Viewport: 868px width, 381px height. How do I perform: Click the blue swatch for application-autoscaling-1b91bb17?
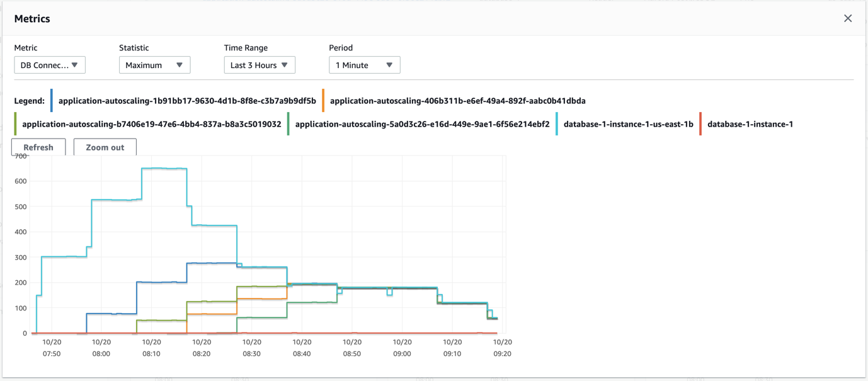(52, 101)
